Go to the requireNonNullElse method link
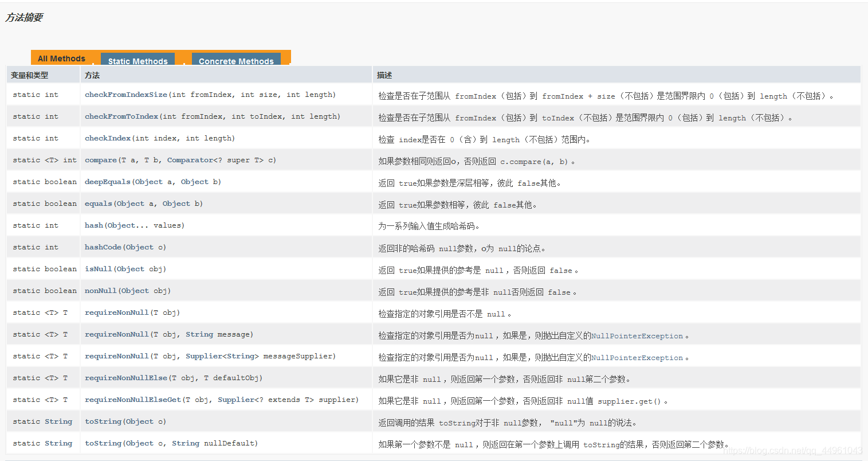This screenshot has height=461, width=868. (126, 378)
